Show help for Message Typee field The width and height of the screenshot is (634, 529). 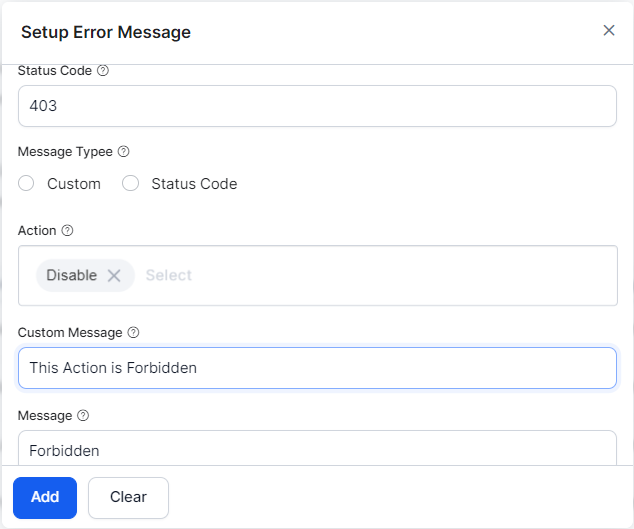(124, 152)
